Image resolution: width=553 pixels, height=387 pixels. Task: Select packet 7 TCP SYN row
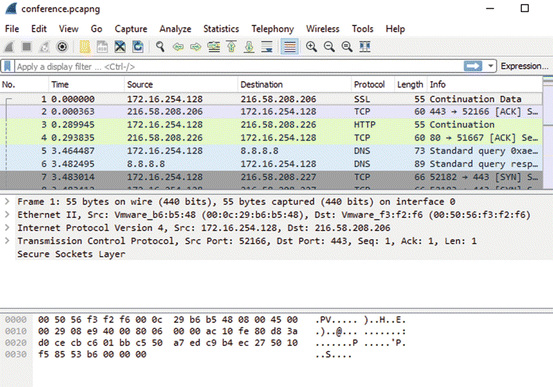pyautogui.click(x=271, y=177)
